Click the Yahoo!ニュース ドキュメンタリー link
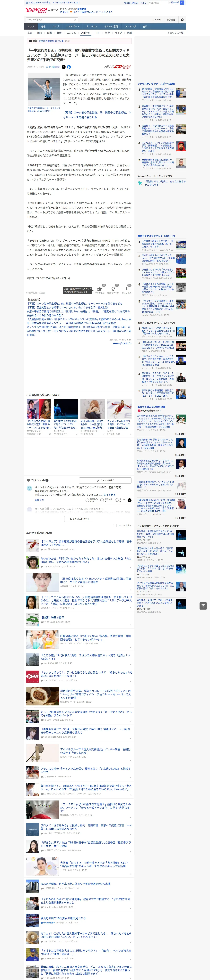The height and width of the screenshot is (980, 210). [156, 176]
